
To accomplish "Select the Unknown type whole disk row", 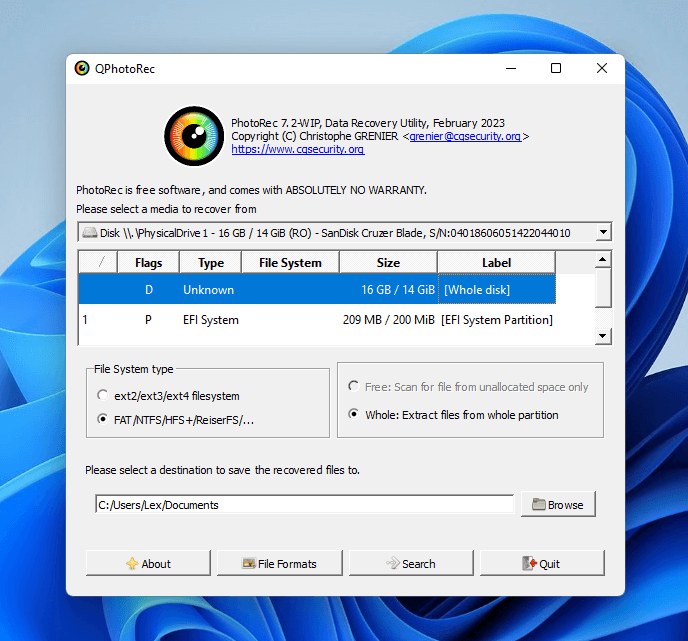I will 317,289.
